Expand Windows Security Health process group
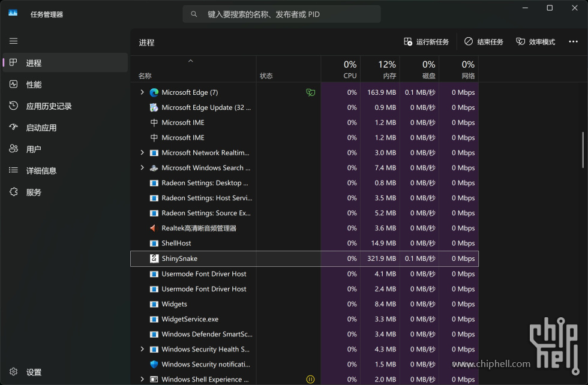588x385 pixels. (x=142, y=349)
